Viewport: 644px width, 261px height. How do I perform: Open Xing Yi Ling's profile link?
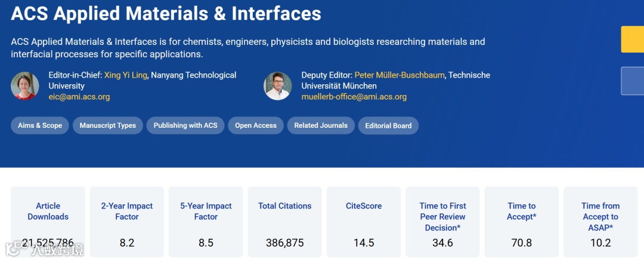click(x=126, y=75)
